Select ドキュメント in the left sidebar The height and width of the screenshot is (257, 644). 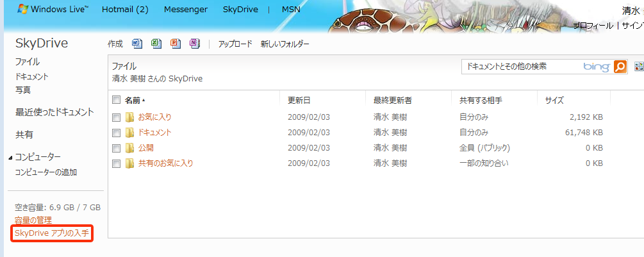point(31,76)
